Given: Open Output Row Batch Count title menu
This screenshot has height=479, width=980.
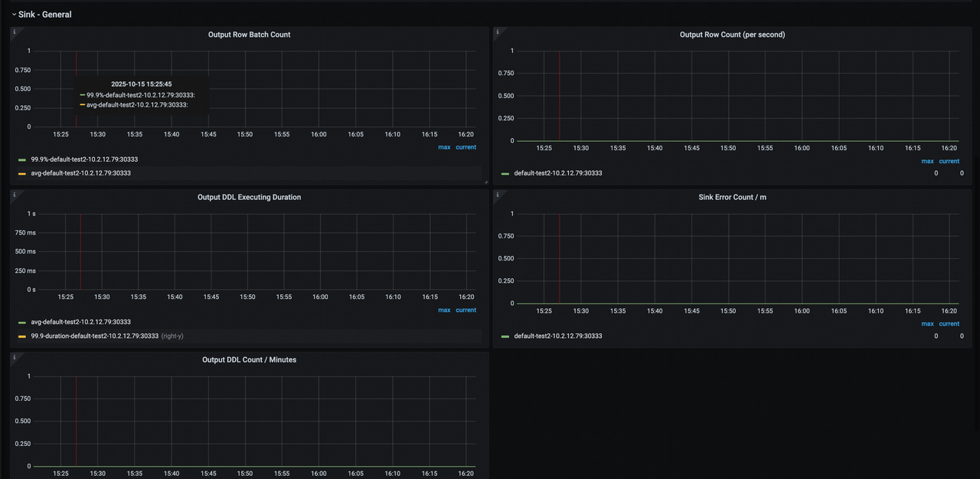Looking at the screenshot, I should (x=249, y=34).
